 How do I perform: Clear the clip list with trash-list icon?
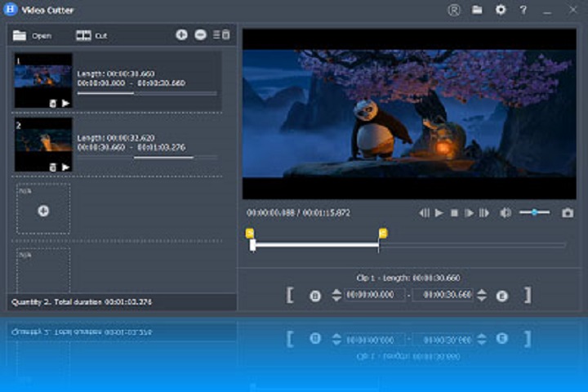(221, 35)
